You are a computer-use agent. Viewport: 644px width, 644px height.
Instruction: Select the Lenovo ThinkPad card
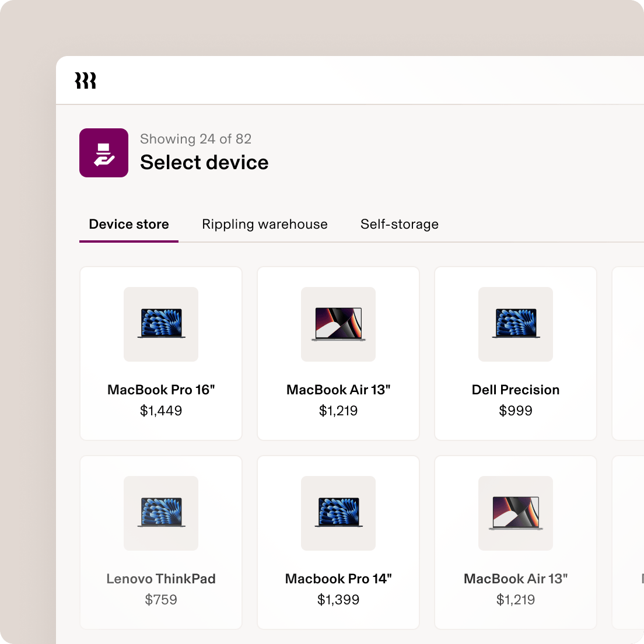[x=161, y=542]
